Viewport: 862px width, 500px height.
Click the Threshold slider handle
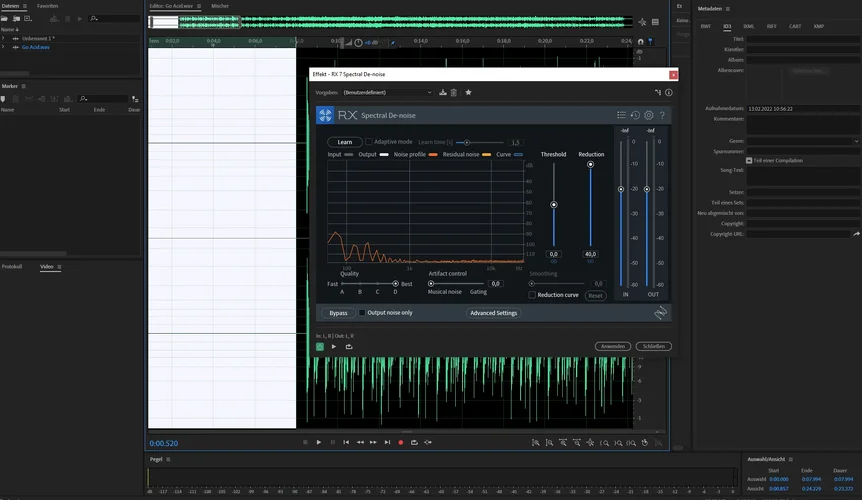tap(553, 204)
